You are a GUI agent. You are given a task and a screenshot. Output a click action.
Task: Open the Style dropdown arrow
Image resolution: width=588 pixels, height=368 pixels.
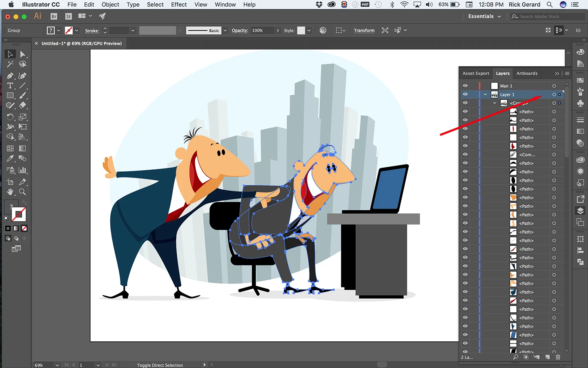[x=309, y=30]
